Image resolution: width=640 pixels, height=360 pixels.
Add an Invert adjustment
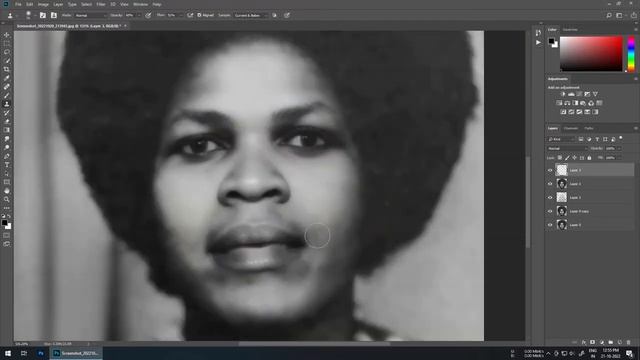click(x=563, y=111)
